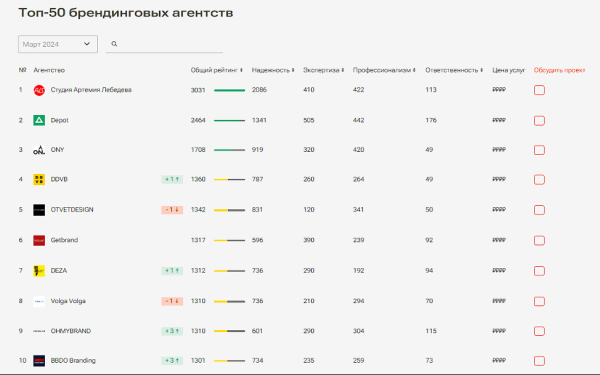
Task: Click the DDVB +1 position badge
Action: pyautogui.click(x=172, y=179)
